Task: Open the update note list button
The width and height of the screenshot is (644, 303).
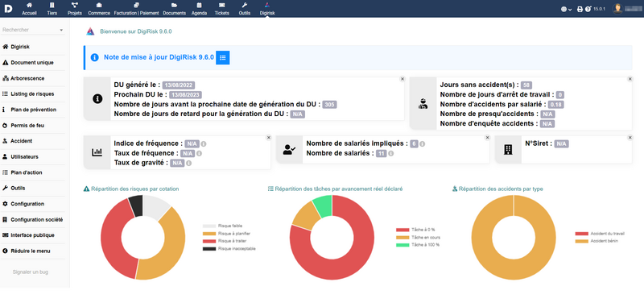Action: (223, 57)
